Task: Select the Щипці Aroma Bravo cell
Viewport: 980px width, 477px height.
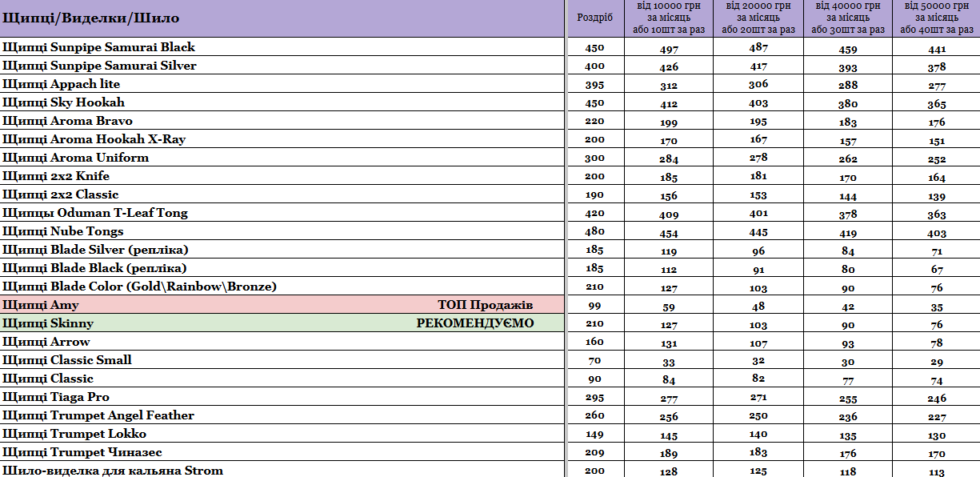Action: [x=282, y=121]
